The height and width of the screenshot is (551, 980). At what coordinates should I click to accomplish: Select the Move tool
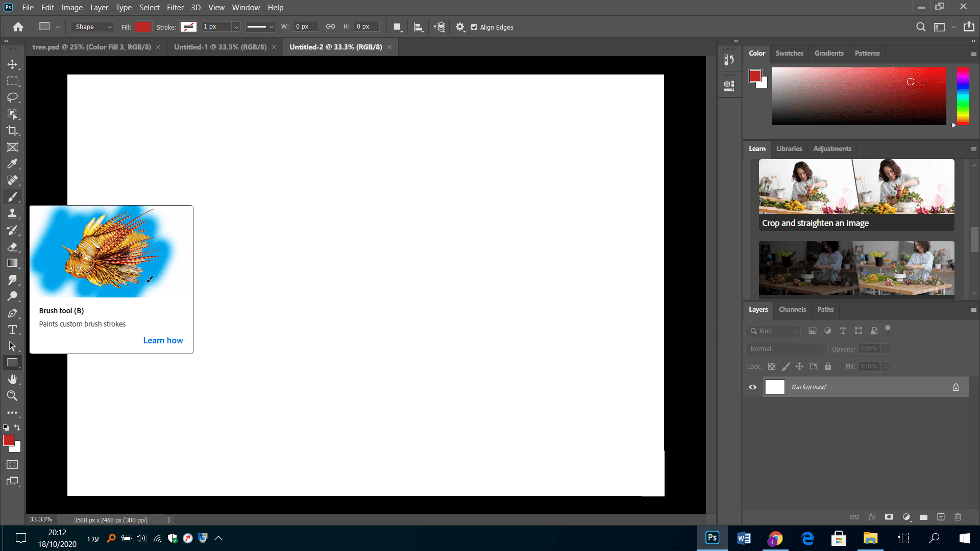tap(12, 64)
